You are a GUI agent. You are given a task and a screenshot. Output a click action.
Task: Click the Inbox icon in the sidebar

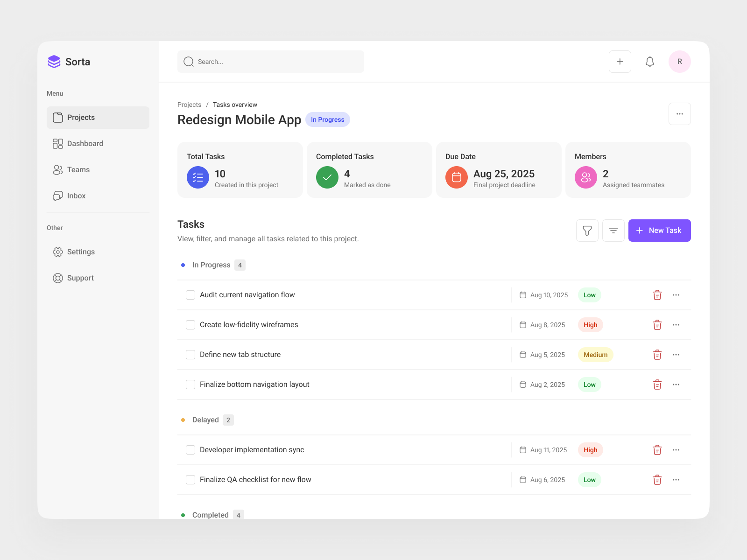(x=58, y=196)
